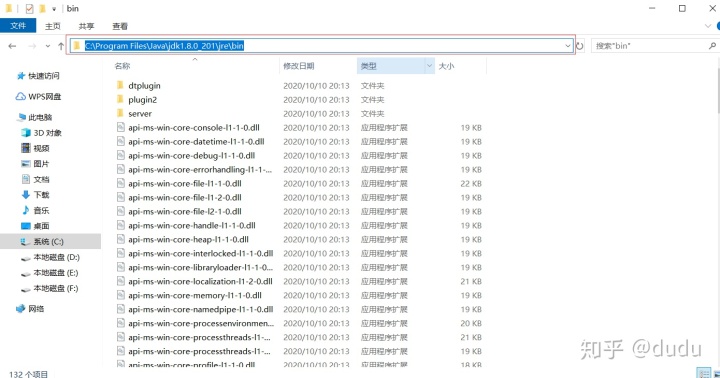
Task: Open the 3D 对象 folder
Action: (47, 133)
